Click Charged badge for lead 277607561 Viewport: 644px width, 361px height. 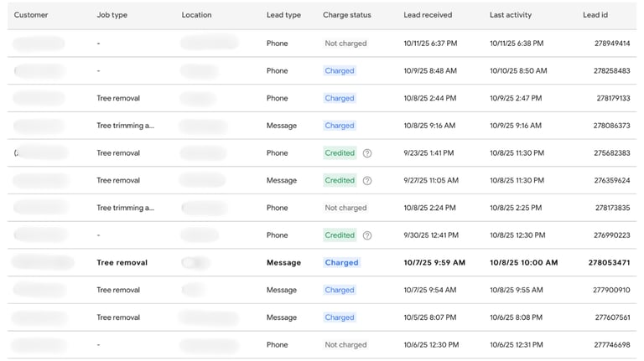[x=340, y=317]
